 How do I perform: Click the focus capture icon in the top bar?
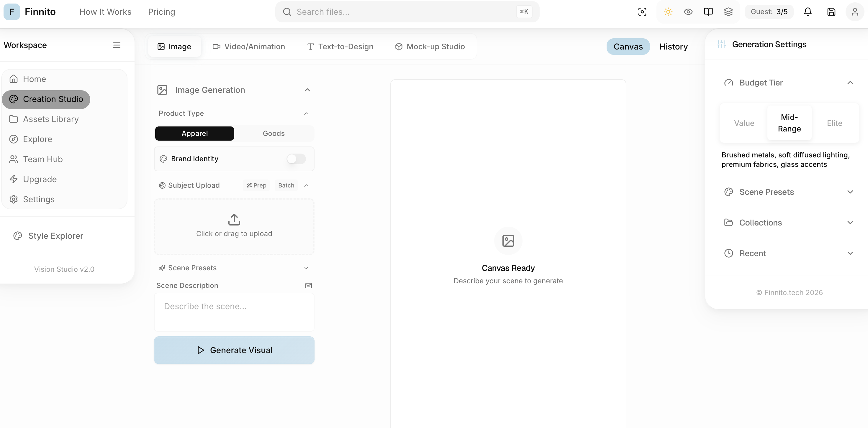tap(642, 11)
